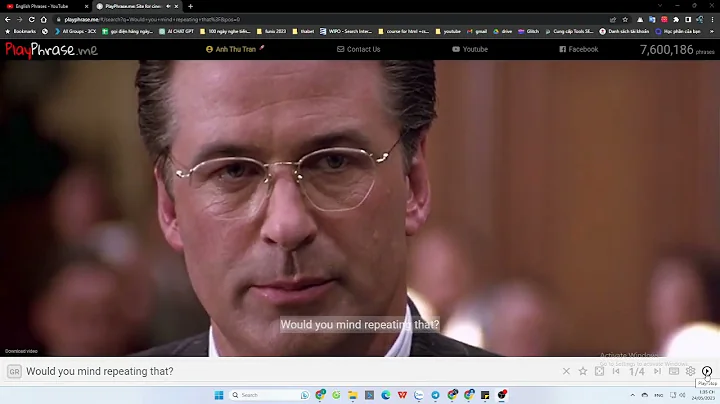Click the taskbar Search box

[x=269, y=395]
